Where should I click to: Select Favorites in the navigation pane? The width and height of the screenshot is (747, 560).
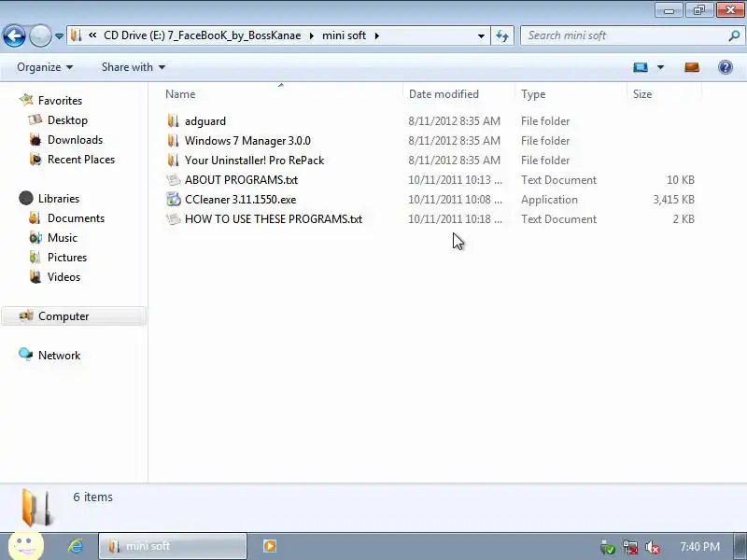60,101
